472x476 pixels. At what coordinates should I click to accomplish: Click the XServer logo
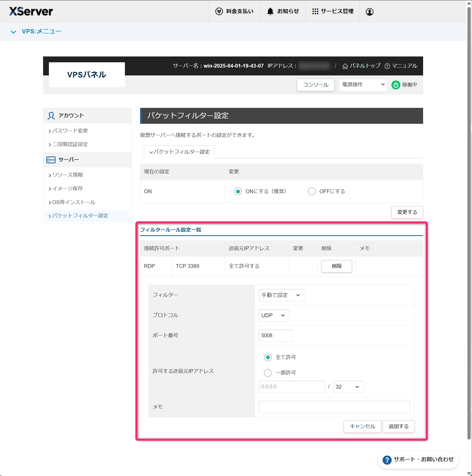click(x=31, y=11)
